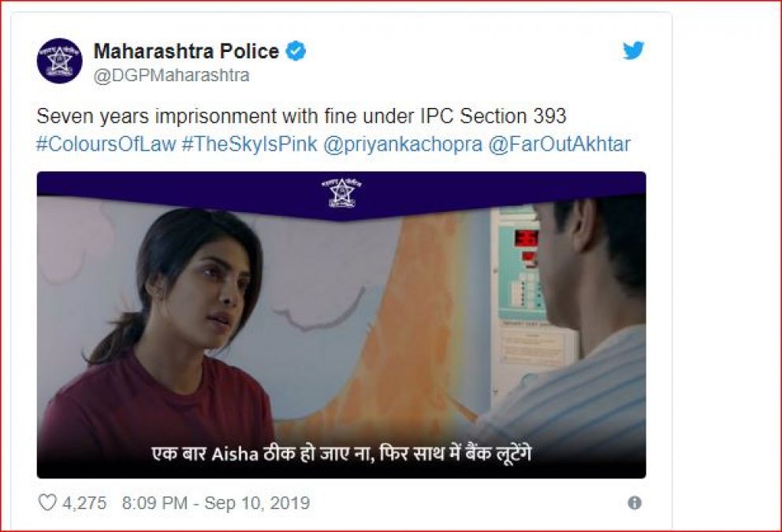Like the tweet with the heart icon
Image resolution: width=782 pixels, height=532 pixels.
[x=47, y=502]
